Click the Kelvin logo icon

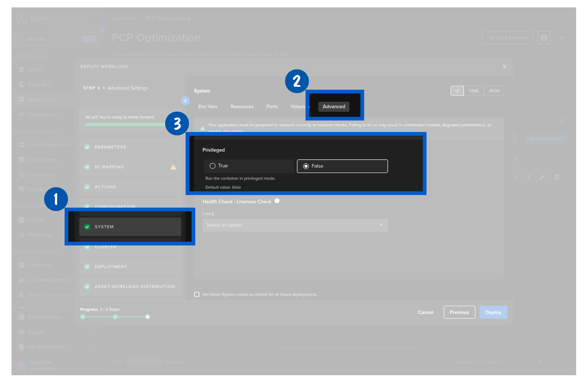point(22,18)
